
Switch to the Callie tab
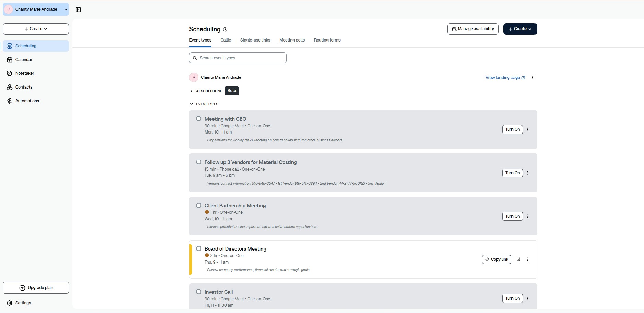[226, 40]
